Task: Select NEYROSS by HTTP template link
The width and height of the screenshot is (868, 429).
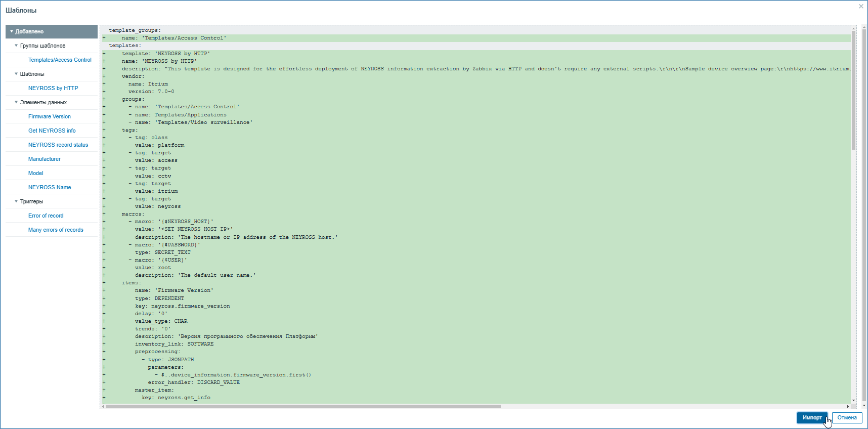Action: click(53, 88)
